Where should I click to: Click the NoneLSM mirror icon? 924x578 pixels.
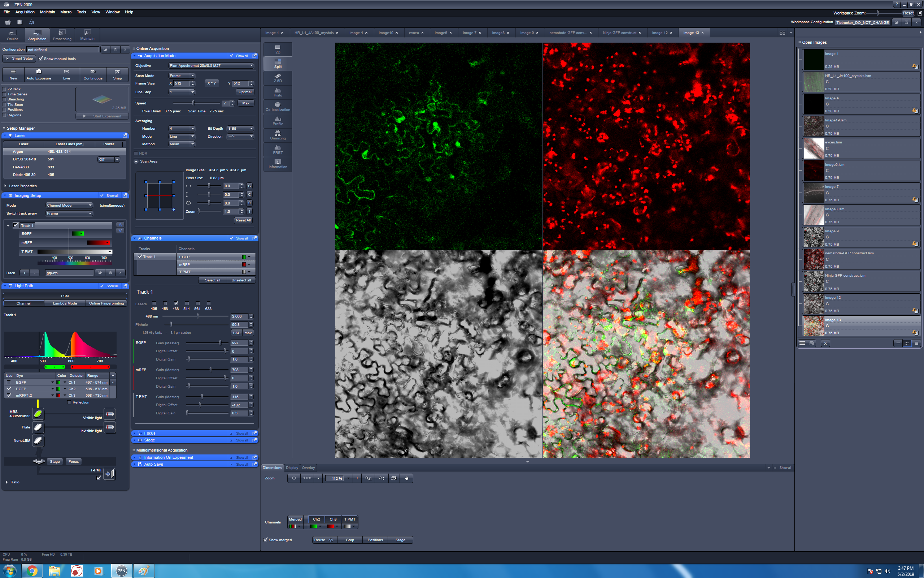[x=38, y=440]
